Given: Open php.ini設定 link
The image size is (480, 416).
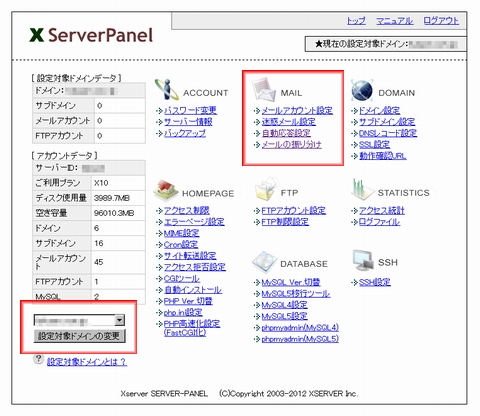Looking at the screenshot, I should pyautogui.click(x=183, y=312).
